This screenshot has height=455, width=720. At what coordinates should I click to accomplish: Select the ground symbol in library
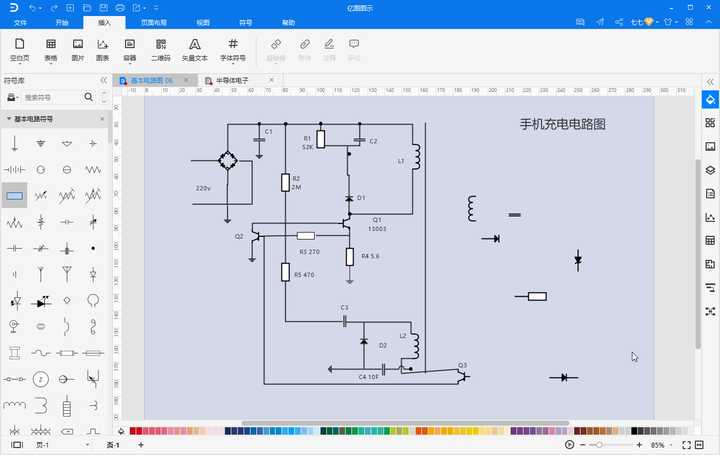point(40,144)
